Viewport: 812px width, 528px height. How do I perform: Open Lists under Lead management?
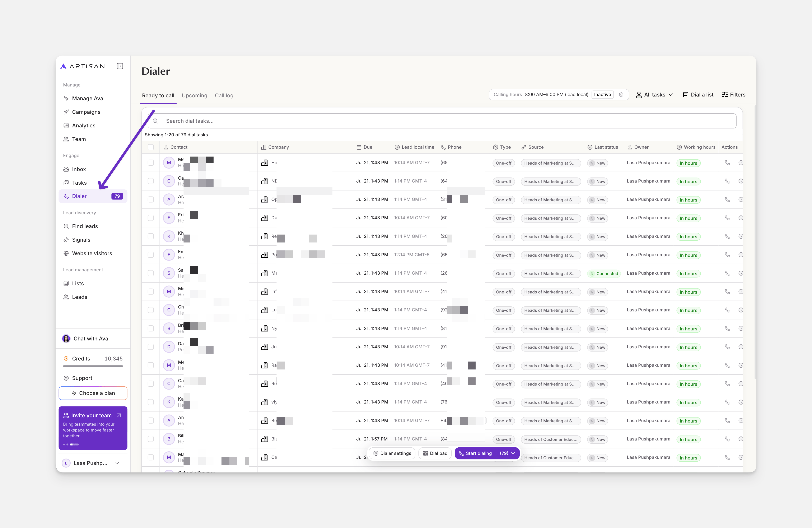93,283
